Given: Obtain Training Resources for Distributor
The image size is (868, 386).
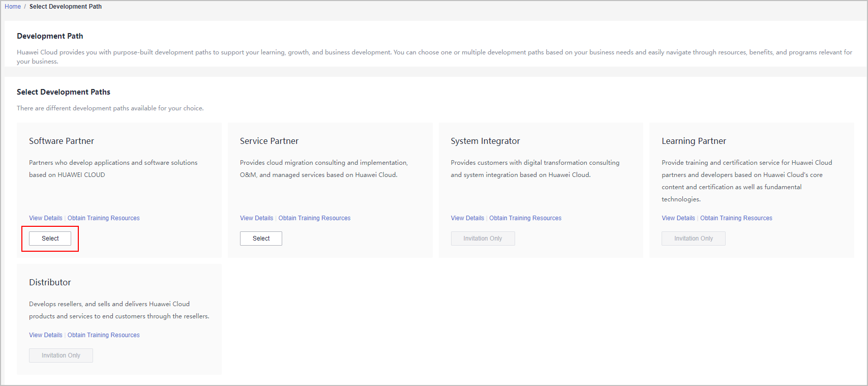Looking at the screenshot, I should 104,335.
